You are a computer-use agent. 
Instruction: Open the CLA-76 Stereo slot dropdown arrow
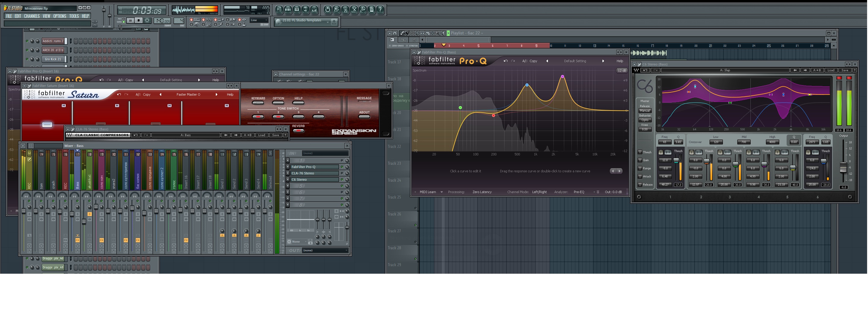click(288, 173)
